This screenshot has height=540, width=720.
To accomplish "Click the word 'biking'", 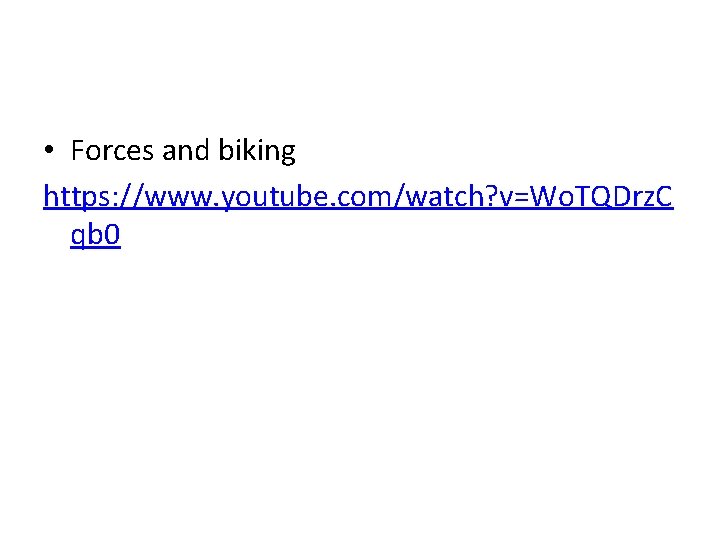I will coord(257,151).
